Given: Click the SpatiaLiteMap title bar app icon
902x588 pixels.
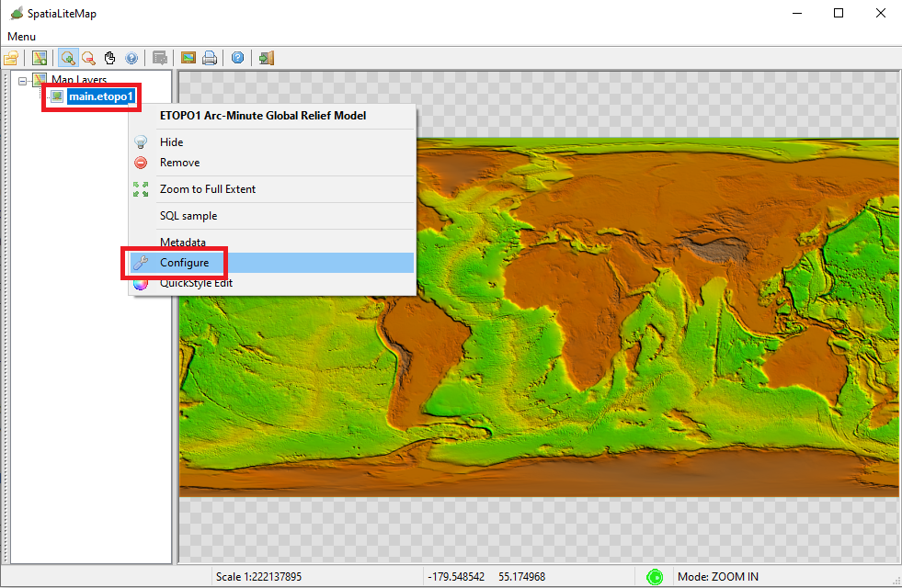Looking at the screenshot, I should click(x=17, y=13).
